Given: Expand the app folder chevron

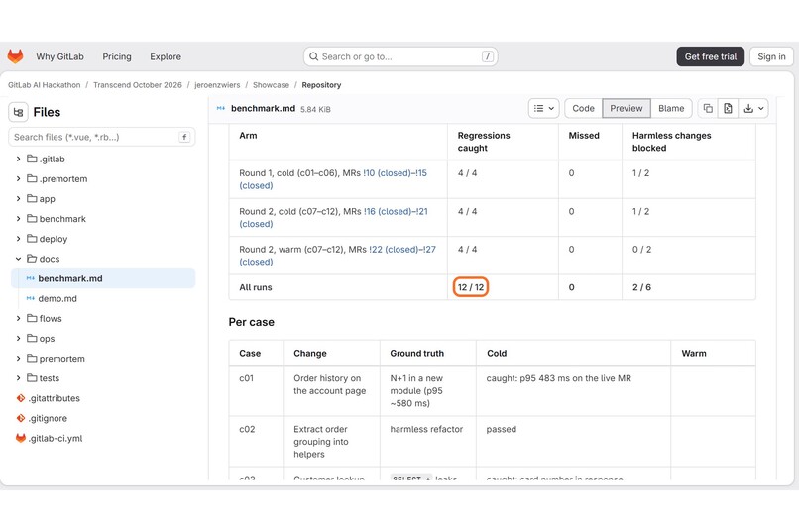Looking at the screenshot, I should [x=19, y=198].
